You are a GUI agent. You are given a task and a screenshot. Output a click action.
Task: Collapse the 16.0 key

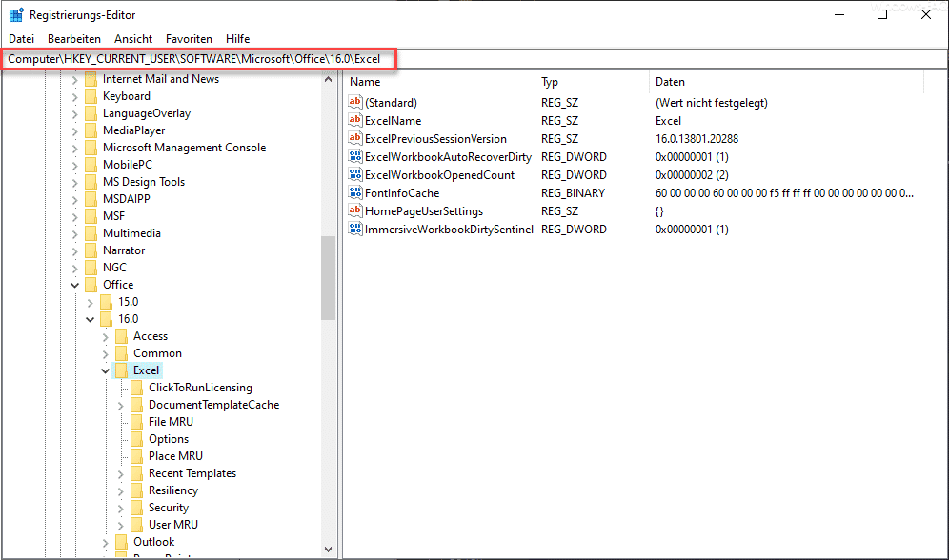click(91, 319)
